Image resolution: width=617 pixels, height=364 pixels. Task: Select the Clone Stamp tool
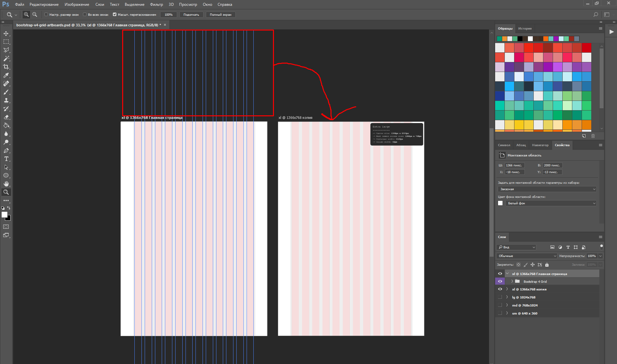click(x=6, y=100)
